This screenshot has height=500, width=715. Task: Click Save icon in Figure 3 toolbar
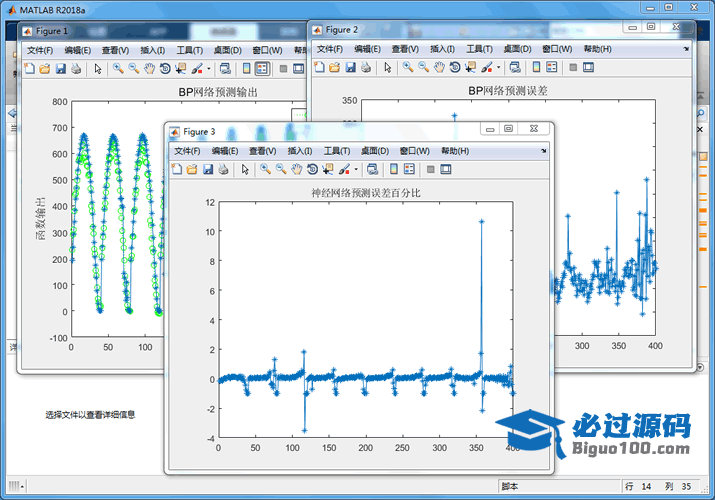point(208,170)
